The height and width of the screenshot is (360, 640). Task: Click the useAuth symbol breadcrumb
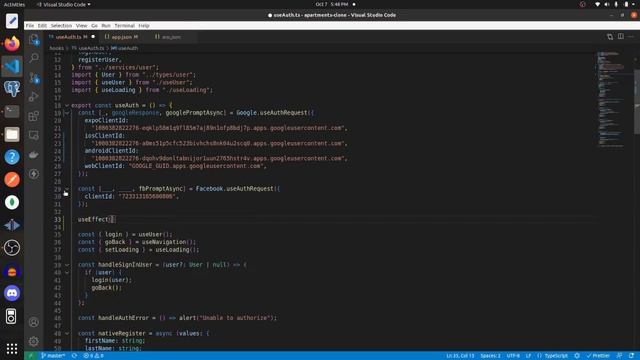[124, 48]
